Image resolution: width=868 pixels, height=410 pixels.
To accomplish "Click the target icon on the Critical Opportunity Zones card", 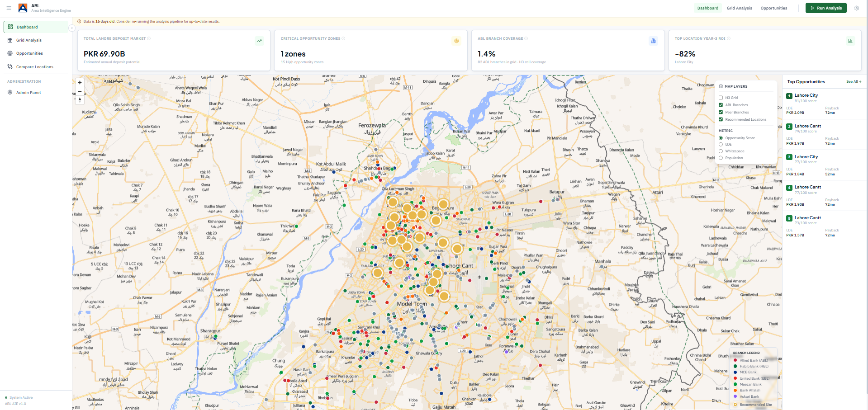I will click(456, 41).
